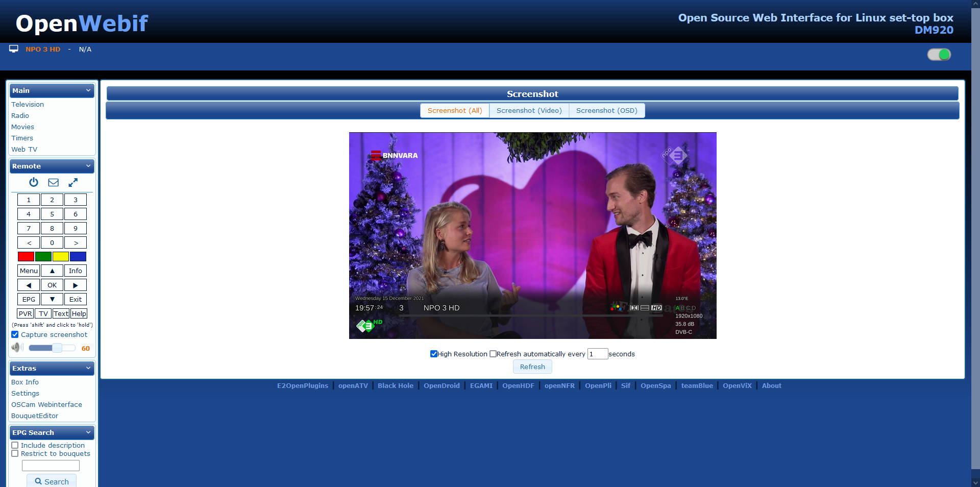
Task: Uncheck the High Resolution checkbox
Action: coord(434,354)
